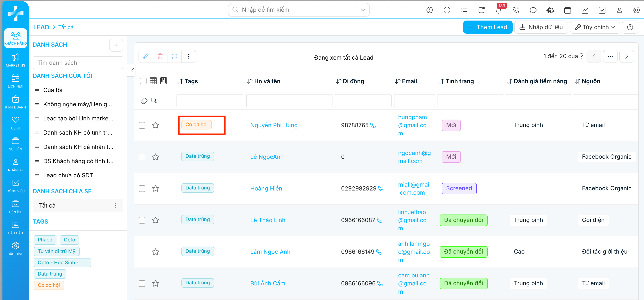
Task: Click the red trash delete icon
Action: click(160, 56)
